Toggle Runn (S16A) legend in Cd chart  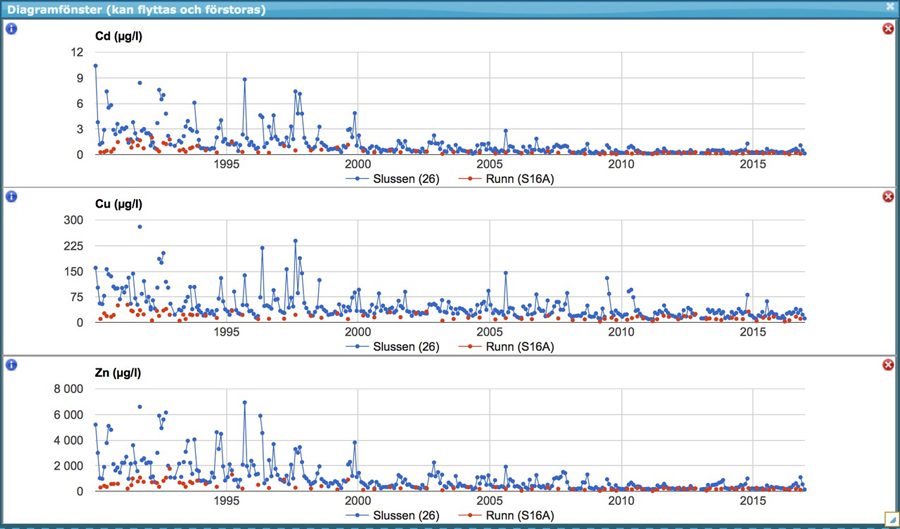pyautogui.click(x=506, y=179)
